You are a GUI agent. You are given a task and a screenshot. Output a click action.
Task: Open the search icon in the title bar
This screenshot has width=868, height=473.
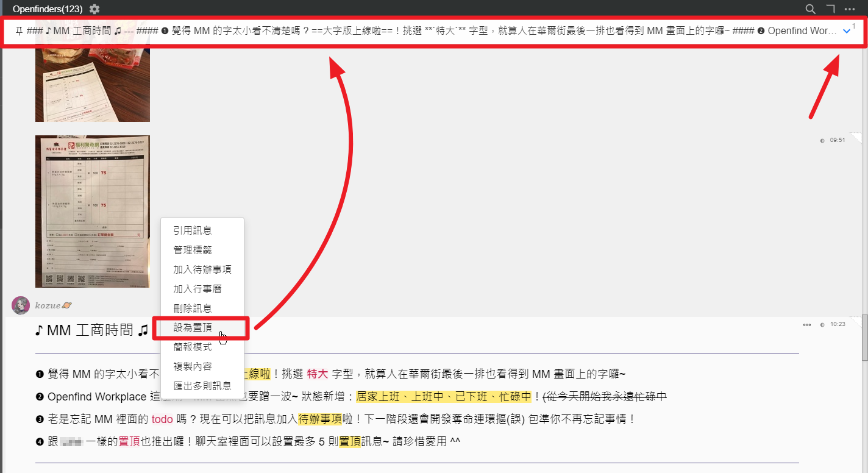tap(810, 9)
